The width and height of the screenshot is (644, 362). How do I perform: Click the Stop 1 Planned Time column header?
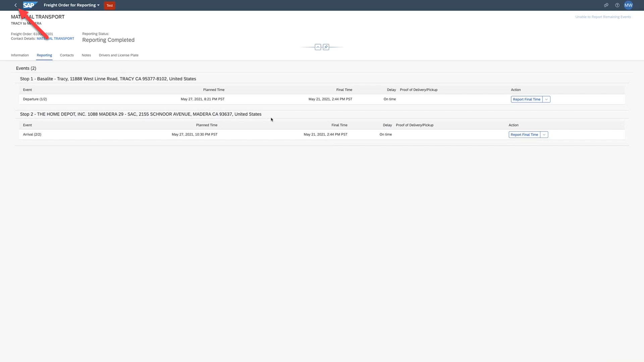214,90
